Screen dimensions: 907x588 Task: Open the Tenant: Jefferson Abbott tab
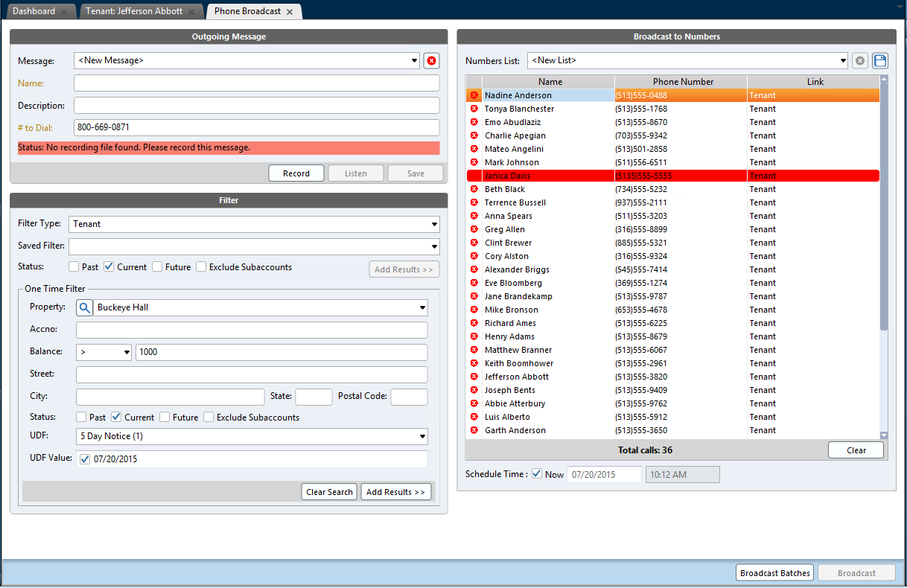[x=134, y=12]
